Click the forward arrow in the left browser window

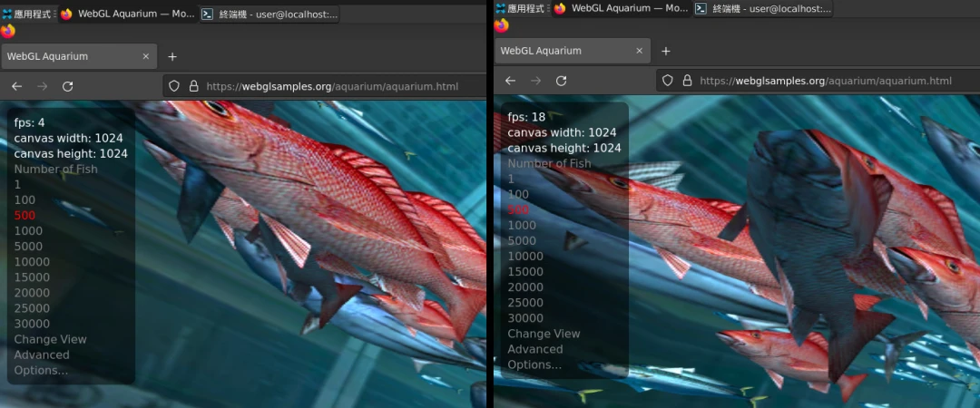tap(42, 86)
